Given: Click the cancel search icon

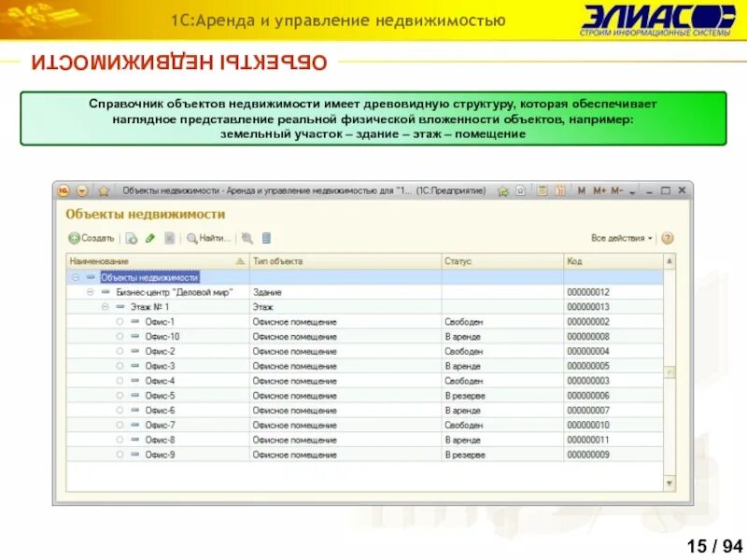Looking at the screenshot, I should click(x=247, y=238).
